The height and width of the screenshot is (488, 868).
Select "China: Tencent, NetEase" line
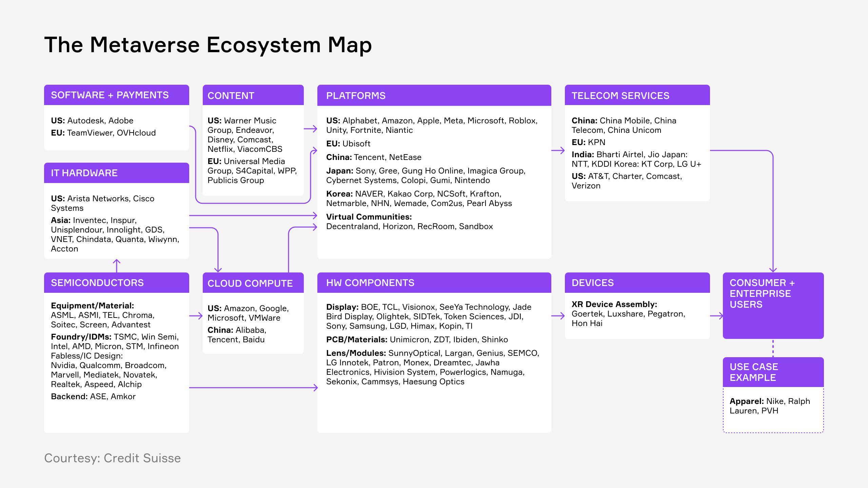tap(374, 157)
